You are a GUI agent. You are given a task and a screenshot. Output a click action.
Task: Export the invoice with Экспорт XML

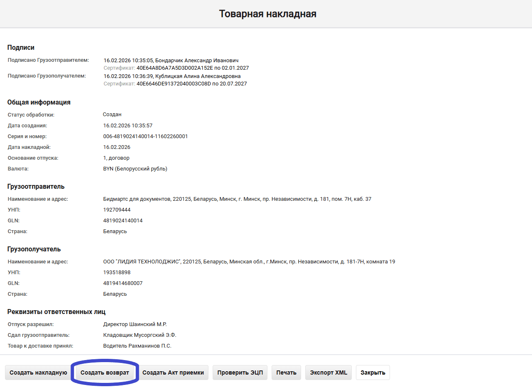coord(329,373)
